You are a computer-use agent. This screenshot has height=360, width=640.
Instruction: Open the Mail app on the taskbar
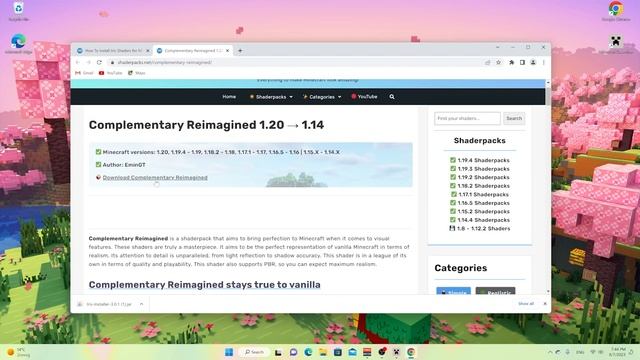pyautogui.click(x=353, y=352)
